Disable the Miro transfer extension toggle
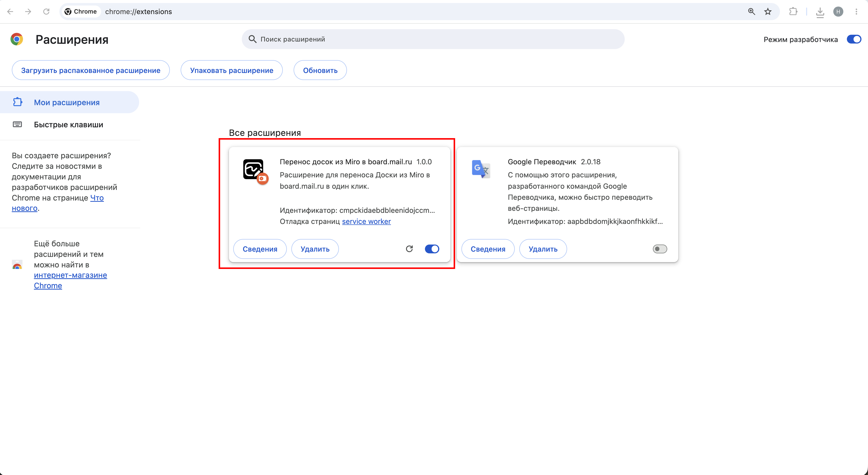The image size is (868, 475). click(432, 249)
